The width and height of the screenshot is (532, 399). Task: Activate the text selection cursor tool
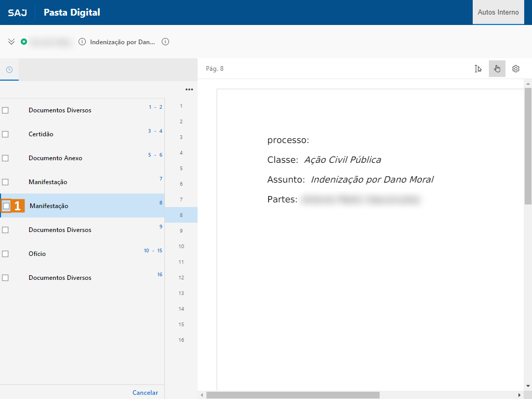click(478, 69)
